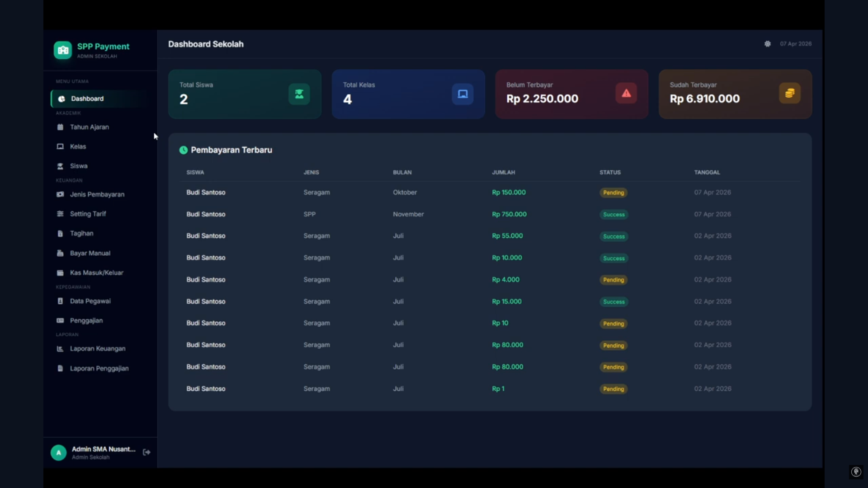
Task: Click the Penggajian card icon
Action: (60, 320)
